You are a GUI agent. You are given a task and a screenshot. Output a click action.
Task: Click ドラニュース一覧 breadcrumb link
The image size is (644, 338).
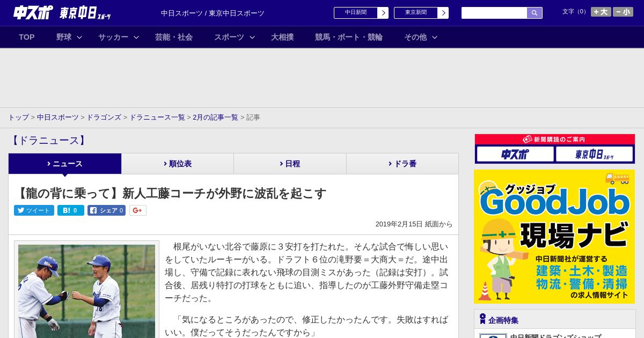tap(157, 117)
